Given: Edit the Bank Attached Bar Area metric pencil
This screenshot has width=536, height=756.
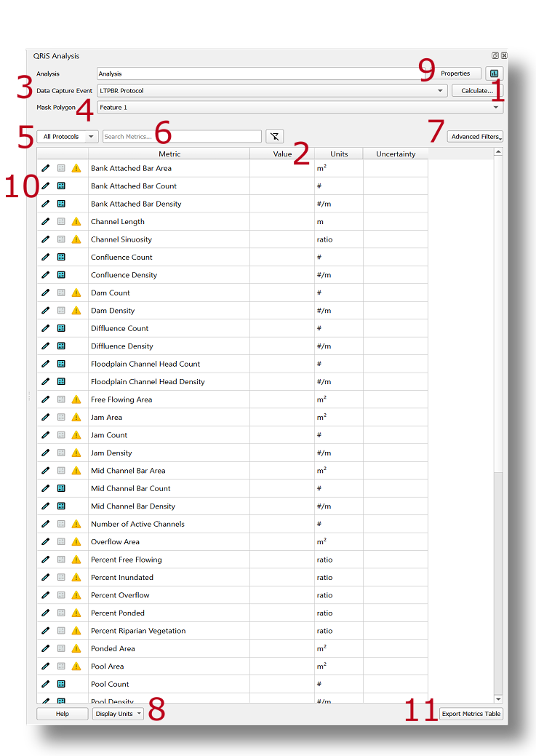Looking at the screenshot, I should [45, 168].
